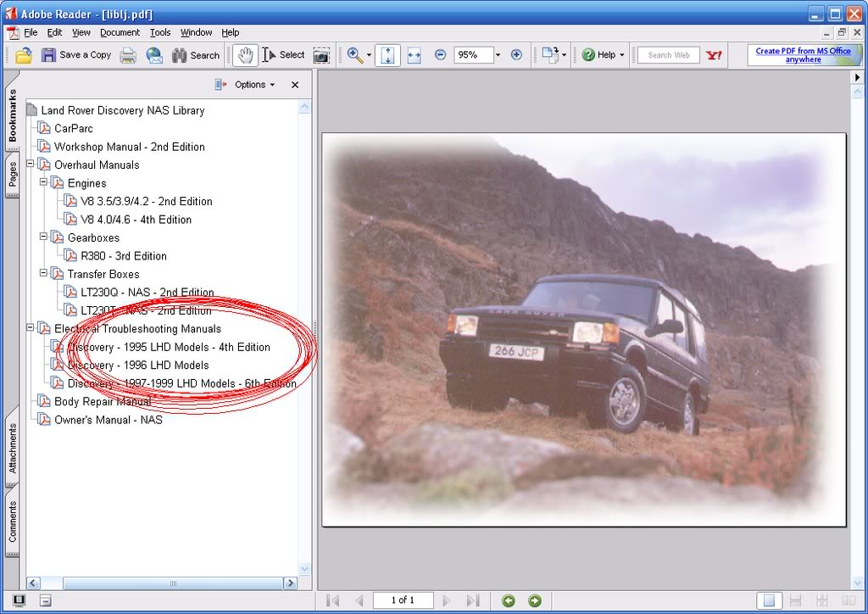Click the Fit Page button
868x614 pixels.
point(387,55)
